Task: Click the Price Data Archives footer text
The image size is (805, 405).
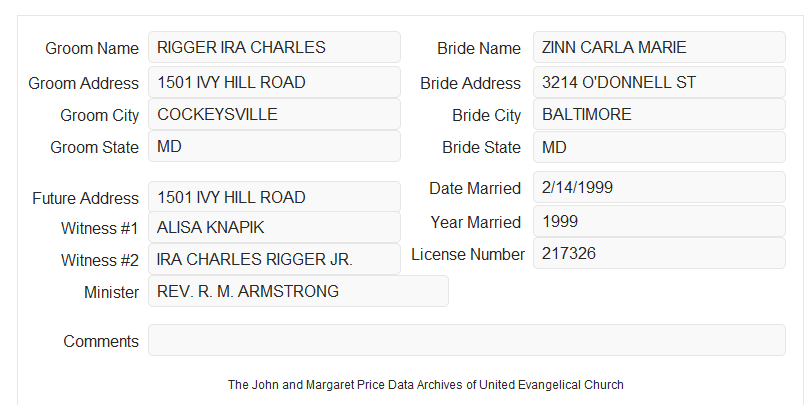Action: click(426, 385)
